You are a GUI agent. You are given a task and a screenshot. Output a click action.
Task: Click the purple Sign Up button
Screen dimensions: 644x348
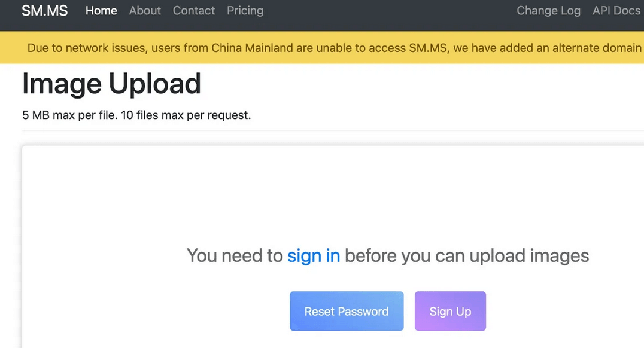(450, 311)
